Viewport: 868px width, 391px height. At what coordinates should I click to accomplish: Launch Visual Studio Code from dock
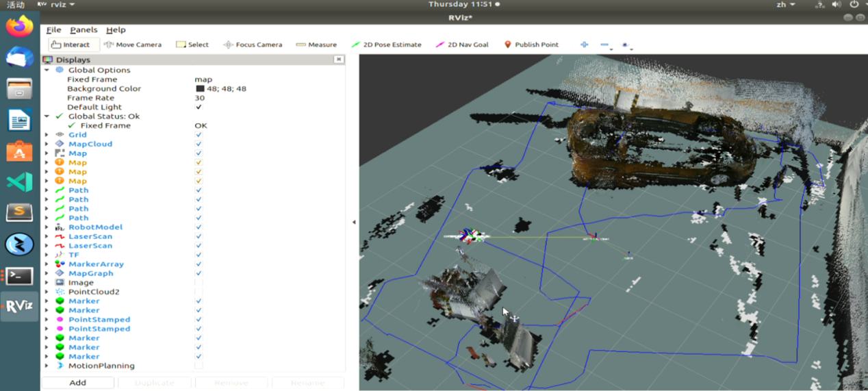coord(19,182)
